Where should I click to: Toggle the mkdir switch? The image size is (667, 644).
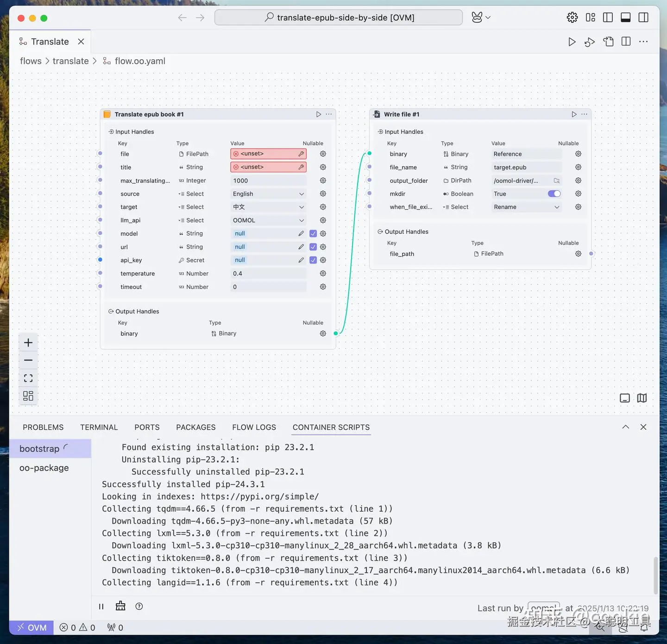pos(554,194)
